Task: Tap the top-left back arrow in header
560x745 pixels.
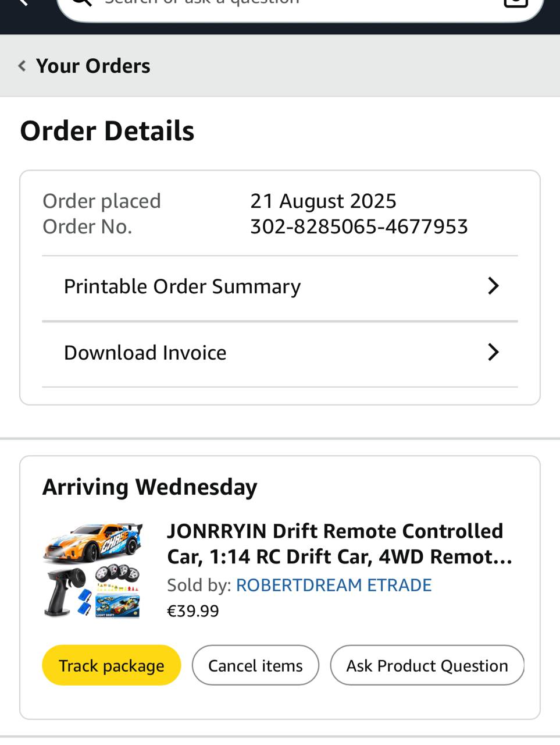Action: coord(23,3)
